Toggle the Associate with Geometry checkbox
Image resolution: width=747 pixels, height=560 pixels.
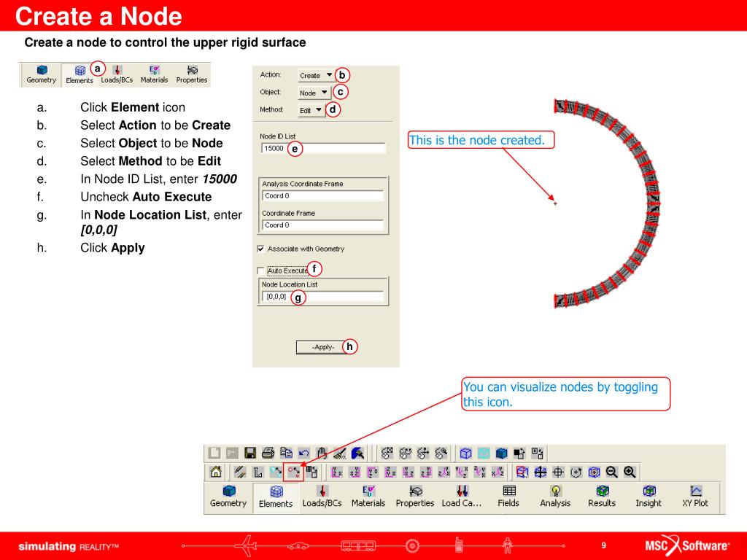tap(260, 249)
